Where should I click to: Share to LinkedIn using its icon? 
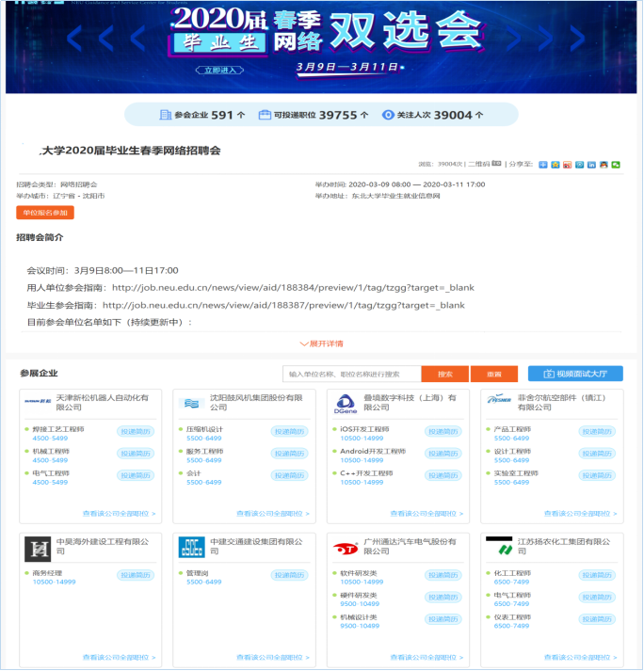pyautogui.click(x=591, y=164)
